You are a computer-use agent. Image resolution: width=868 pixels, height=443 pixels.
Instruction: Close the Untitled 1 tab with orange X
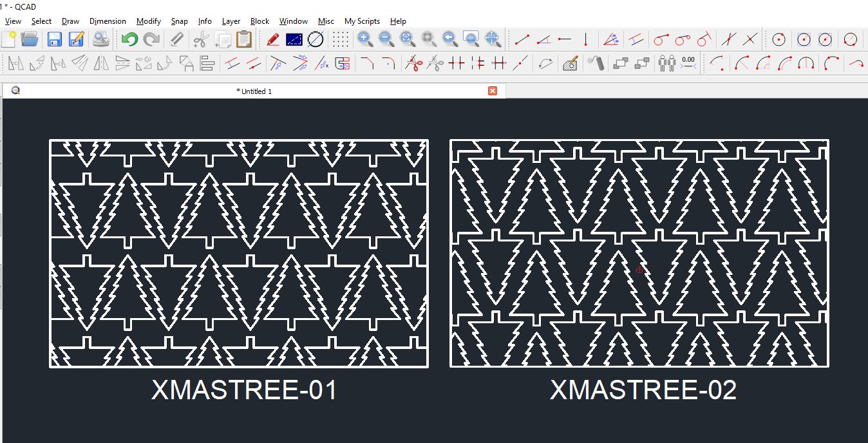493,91
